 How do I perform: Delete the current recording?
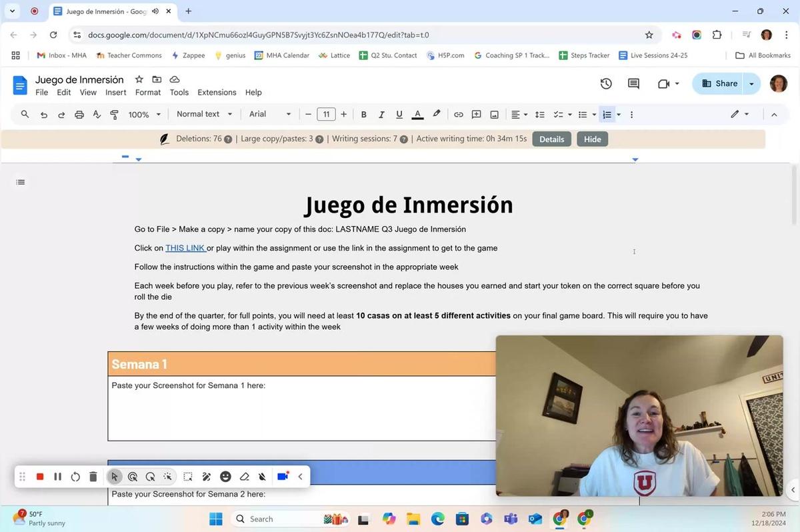pos(93,476)
